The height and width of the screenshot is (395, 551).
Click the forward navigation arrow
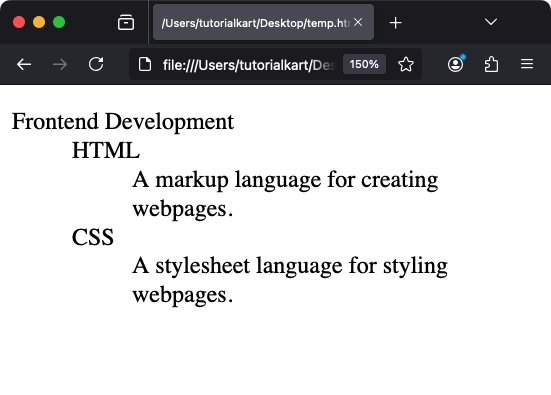tap(60, 64)
